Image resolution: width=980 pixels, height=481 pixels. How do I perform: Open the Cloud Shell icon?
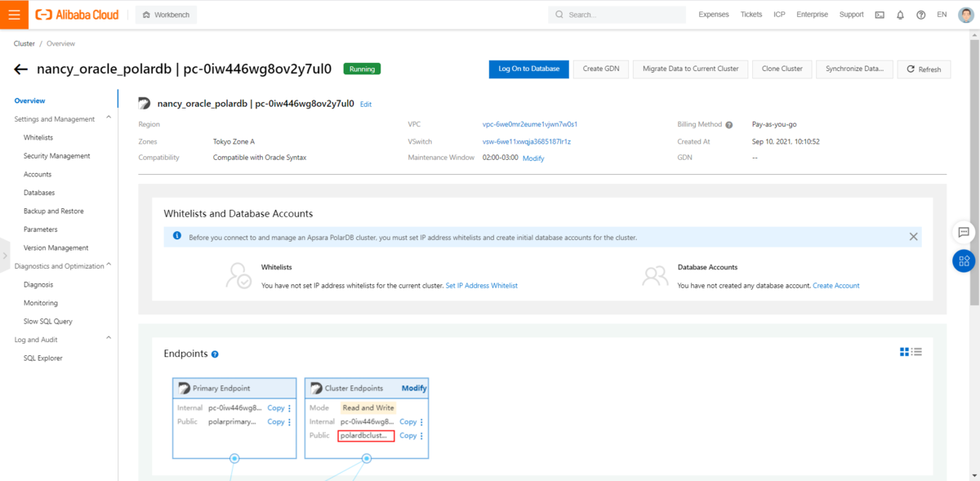880,15
